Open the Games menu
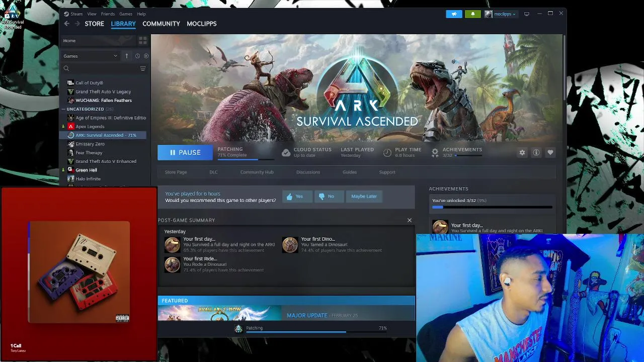644x362 pixels. tap(126, 14)
